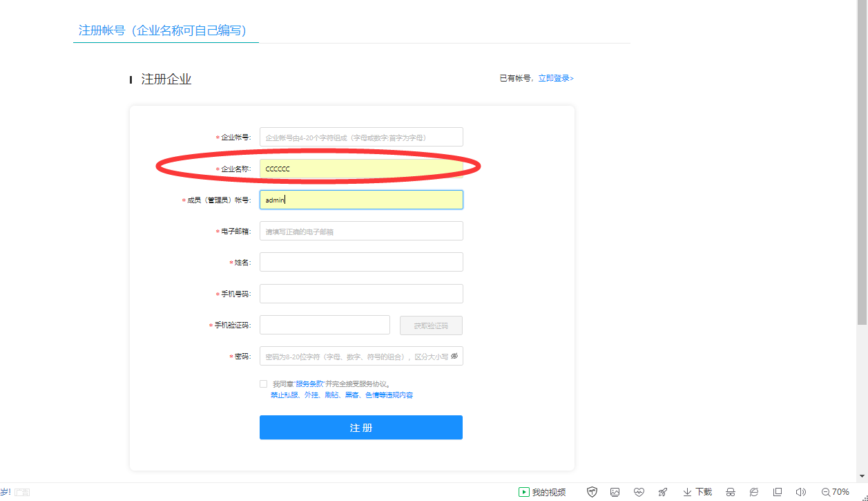
Task: Focus the 密码 password field
Action: [361, 356]
